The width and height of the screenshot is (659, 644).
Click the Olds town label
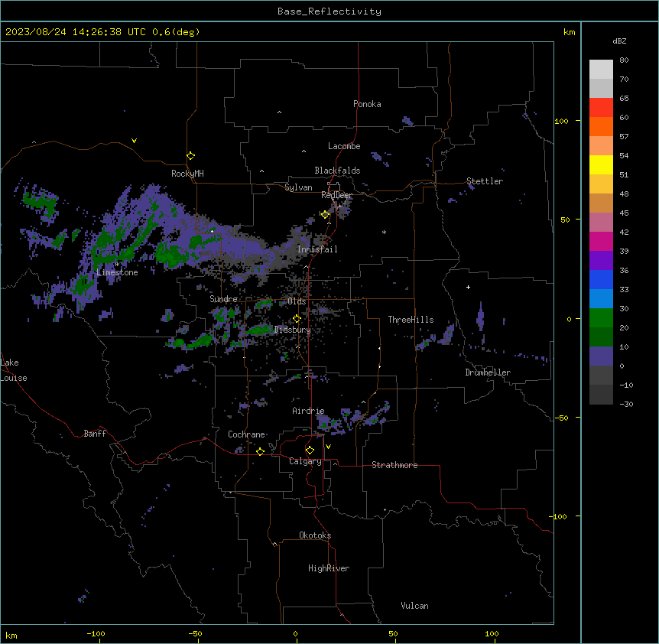(x=297, y=301)
